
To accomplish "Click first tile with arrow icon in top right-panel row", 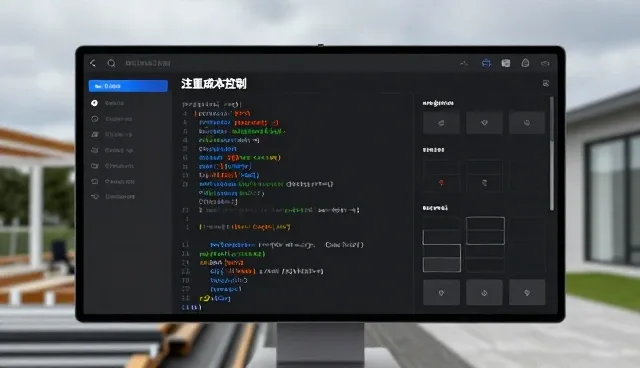I will pyautogui.click(x=441, y=122).
